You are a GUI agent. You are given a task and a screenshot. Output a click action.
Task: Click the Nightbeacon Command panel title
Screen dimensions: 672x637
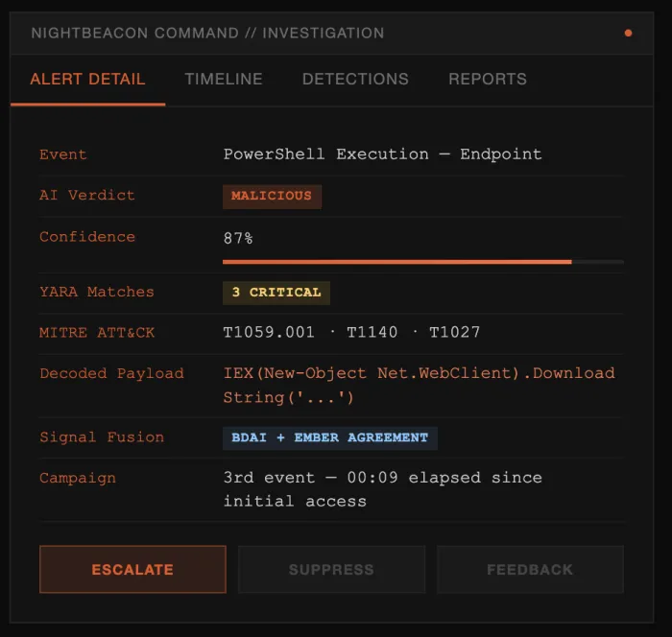(x=207, y=33)
